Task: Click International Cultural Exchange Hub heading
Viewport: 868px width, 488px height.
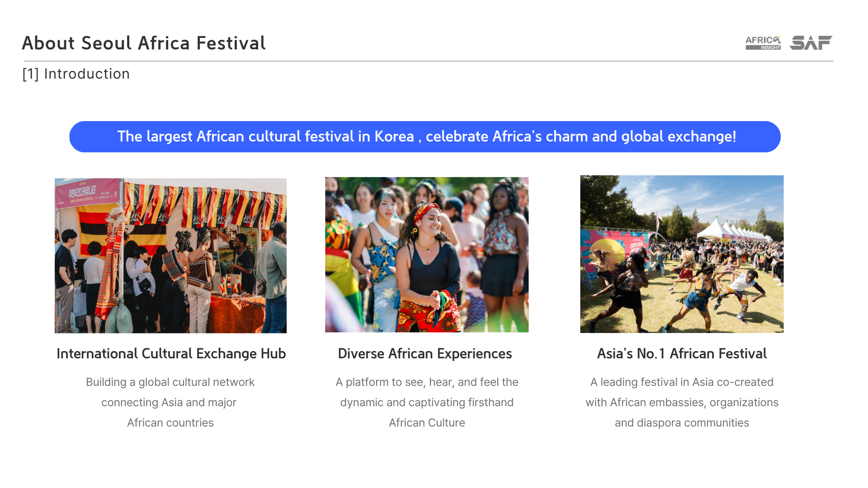Action: pyautogui.click(x=171, y=353)
